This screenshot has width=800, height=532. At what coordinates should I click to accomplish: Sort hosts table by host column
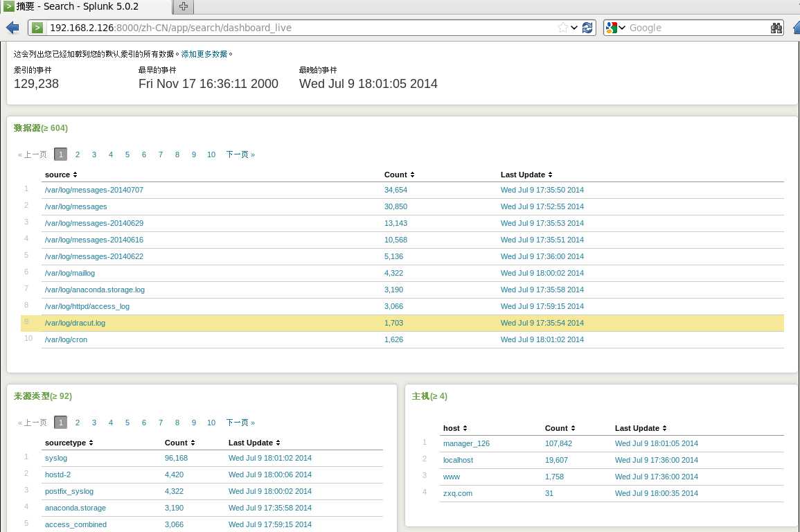(455, 428)
